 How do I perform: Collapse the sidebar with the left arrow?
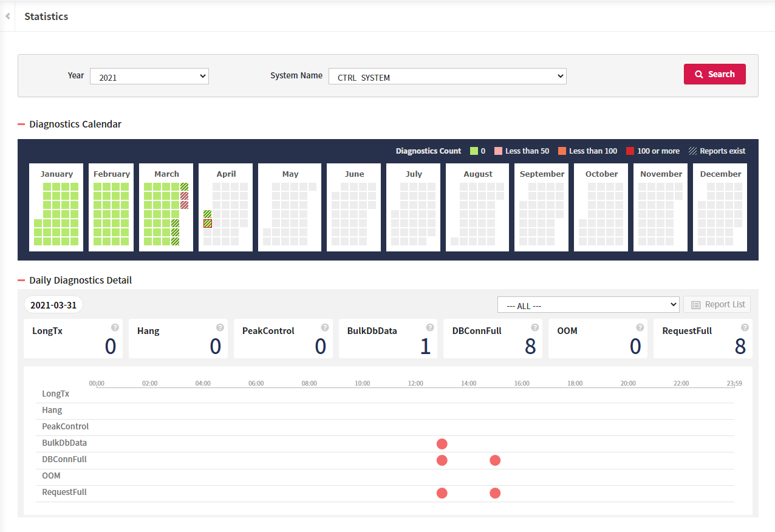(x=7, y=16)
